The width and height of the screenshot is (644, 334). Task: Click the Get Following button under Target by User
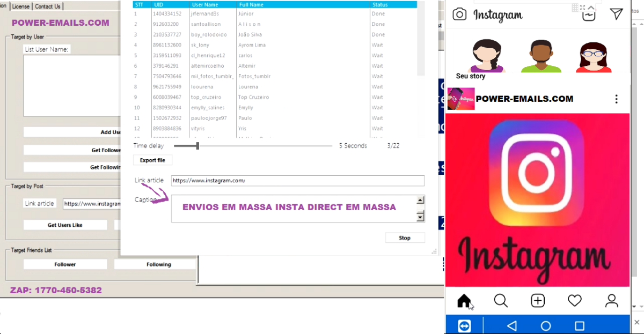click(71, 167)
